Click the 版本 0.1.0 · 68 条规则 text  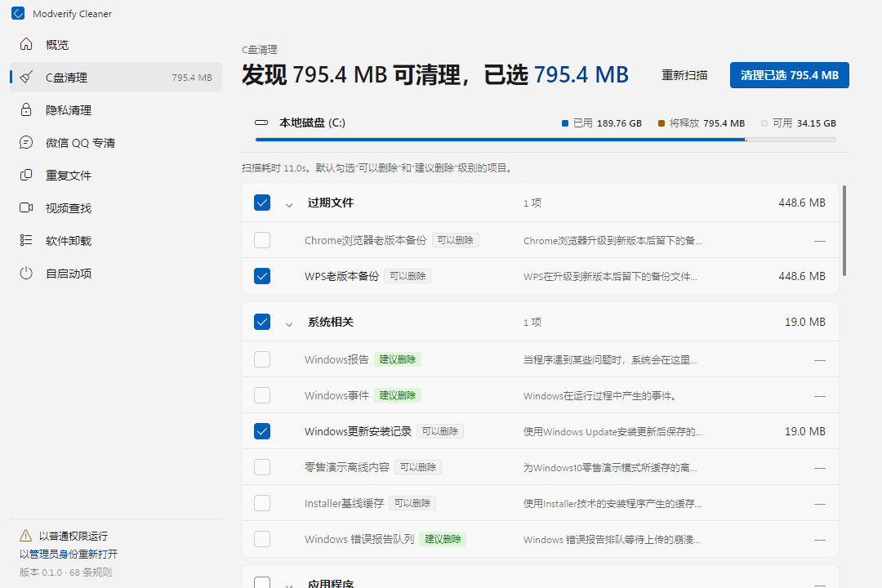click(x=66, y=572)
